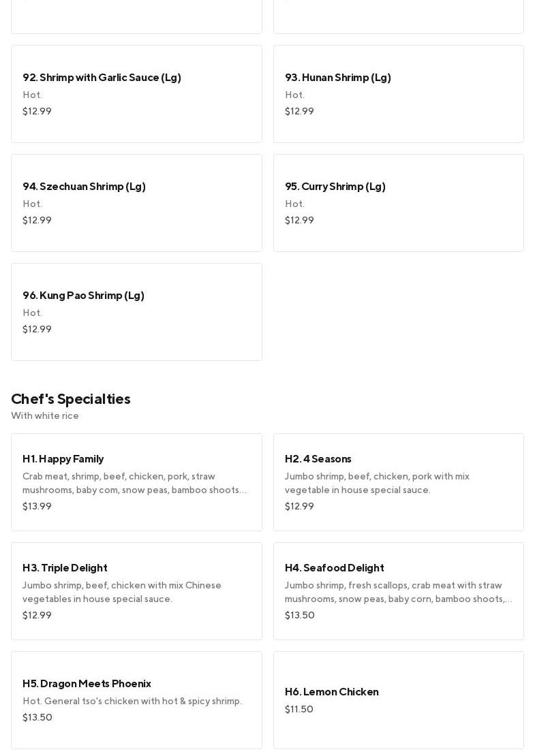Image resolution: width=535 pixels, height=756 pixels.
Task: Click the Happy Family crab meat description
Action: click(134, 483)
